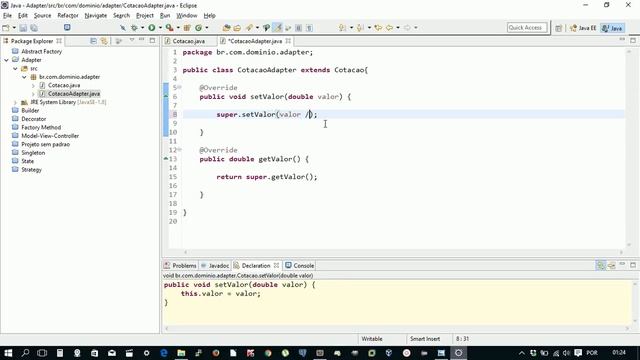Click the editor horizontal scrollbar
This screenshot has width=640, height=360.
coord(403,252)
